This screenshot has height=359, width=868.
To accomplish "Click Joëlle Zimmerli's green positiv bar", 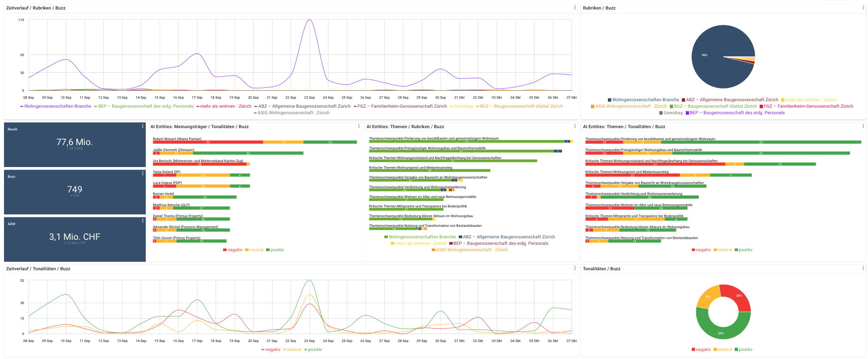I will click(x=248, y=153).
